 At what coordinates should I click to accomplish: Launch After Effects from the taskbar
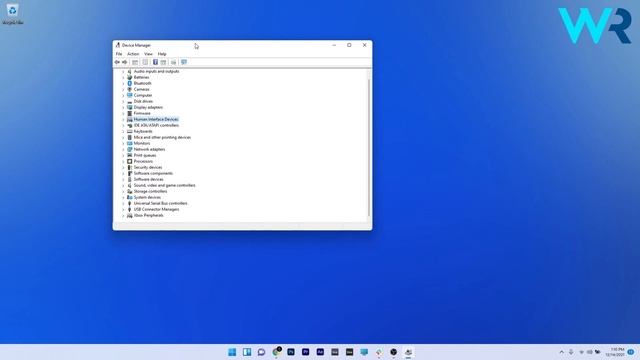click(x=320, y=352)
